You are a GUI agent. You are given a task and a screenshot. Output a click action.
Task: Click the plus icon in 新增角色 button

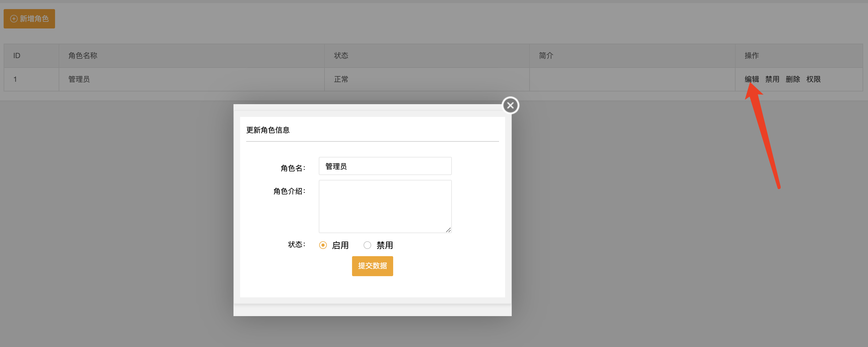coord(14,19)
